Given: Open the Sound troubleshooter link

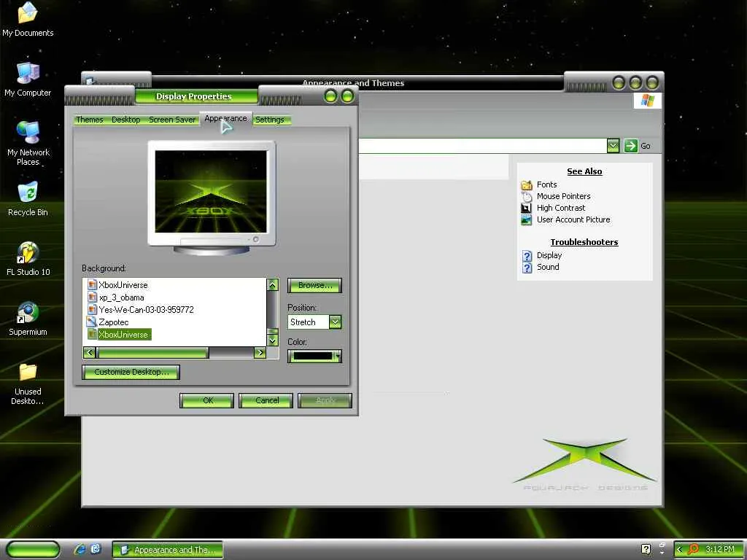Looking at the screenshot, I should (x=548, y=267).
